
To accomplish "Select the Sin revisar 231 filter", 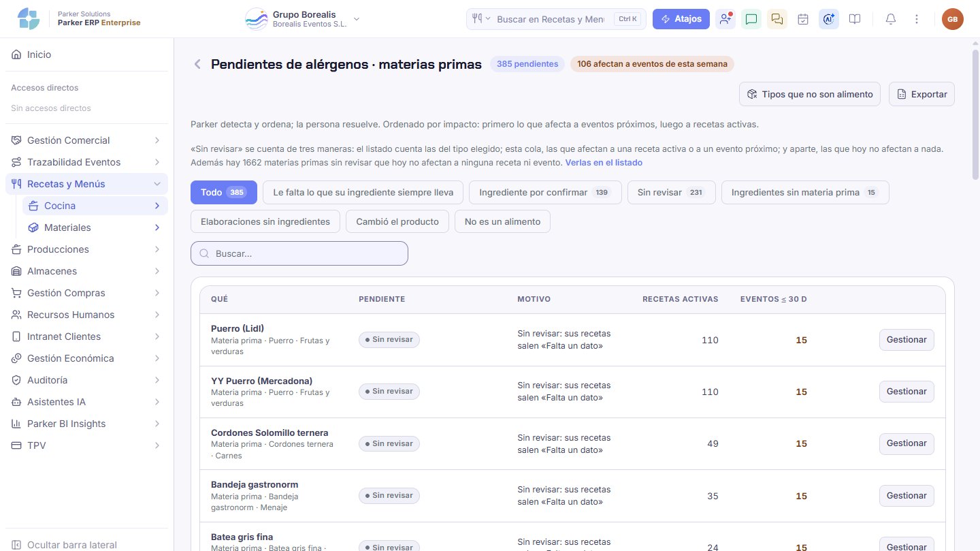I will (x=672, y=192).
